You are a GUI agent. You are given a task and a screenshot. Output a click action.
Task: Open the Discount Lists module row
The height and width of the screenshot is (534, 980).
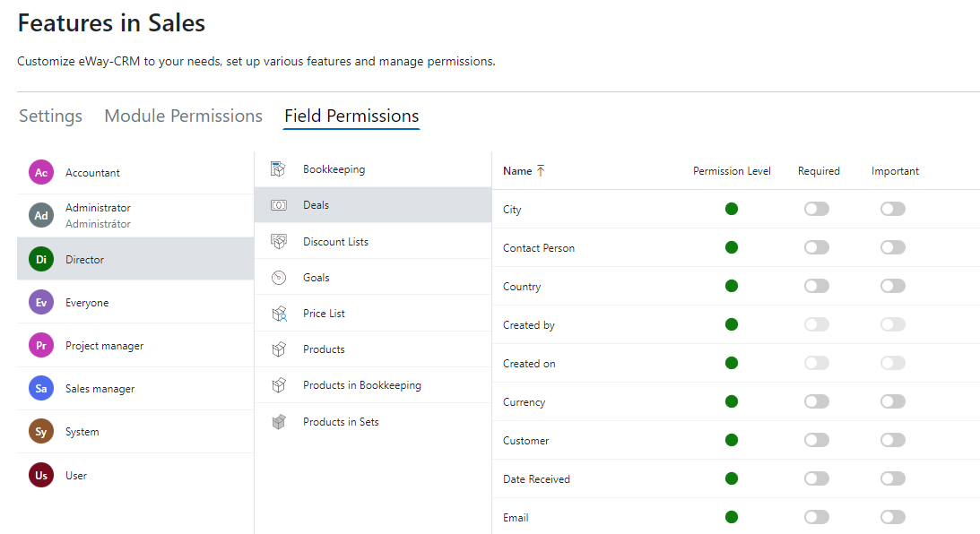point(373,242)
